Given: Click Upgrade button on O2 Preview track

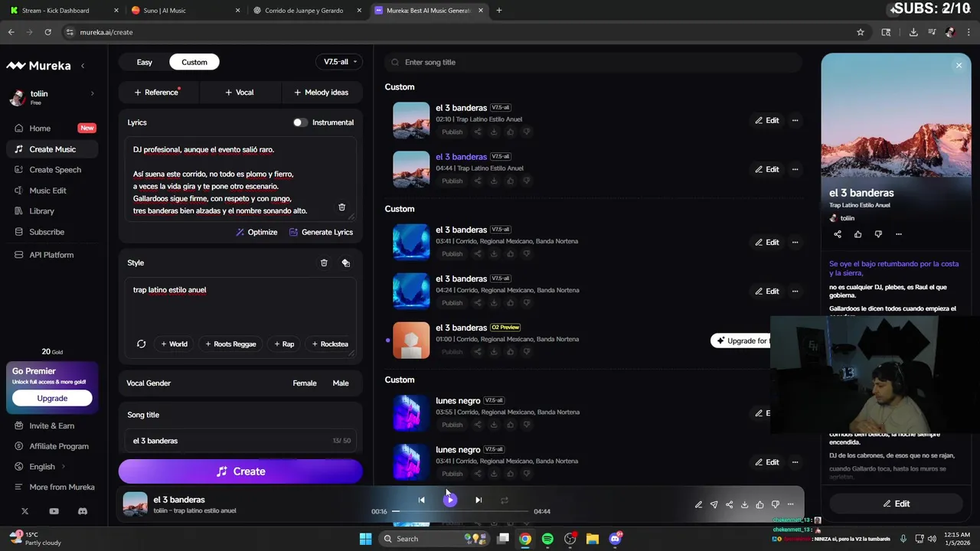Looking at the screenshot, I should coord(740,341).
